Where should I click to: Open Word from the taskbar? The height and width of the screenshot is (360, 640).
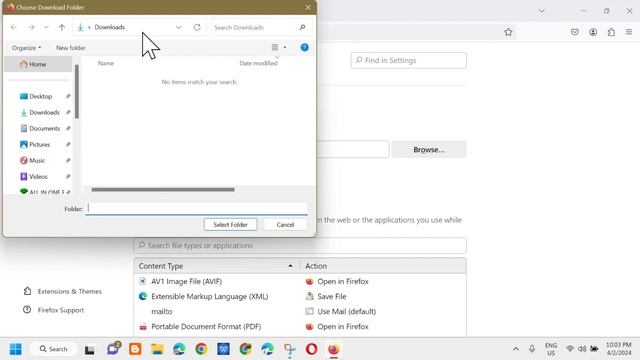tap(223, 349)
